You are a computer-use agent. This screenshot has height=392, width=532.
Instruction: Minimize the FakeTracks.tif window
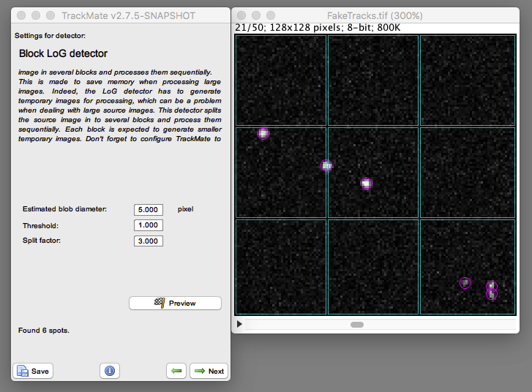click(256, 15)
